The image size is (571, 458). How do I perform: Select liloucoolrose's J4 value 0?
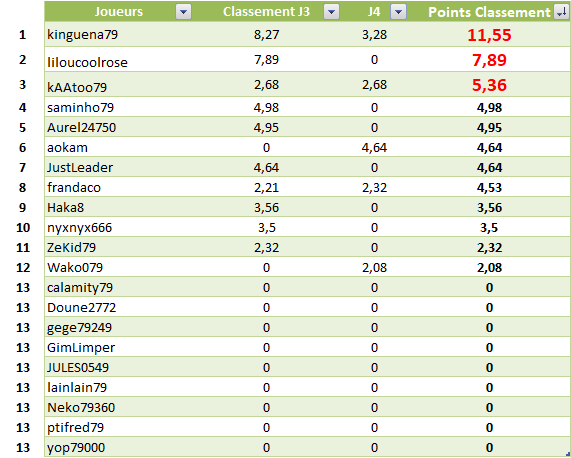pos(374,60)
